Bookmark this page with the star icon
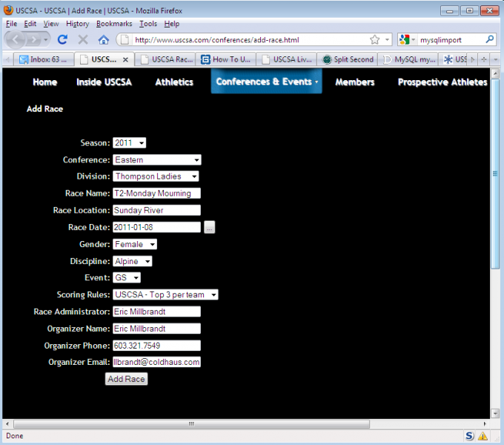Viewport: 504px width, 445px height. tap(374, 39)
